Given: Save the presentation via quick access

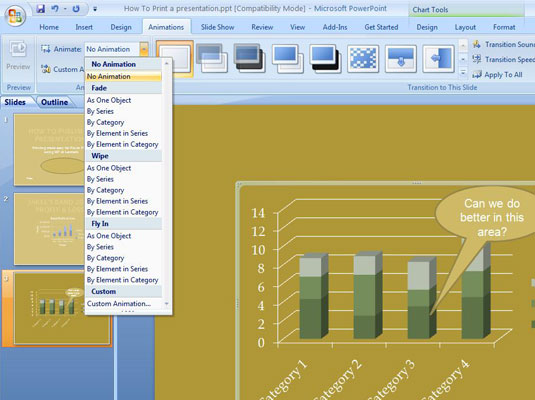Looking at the screenshot, I should [x=41, y=9].
